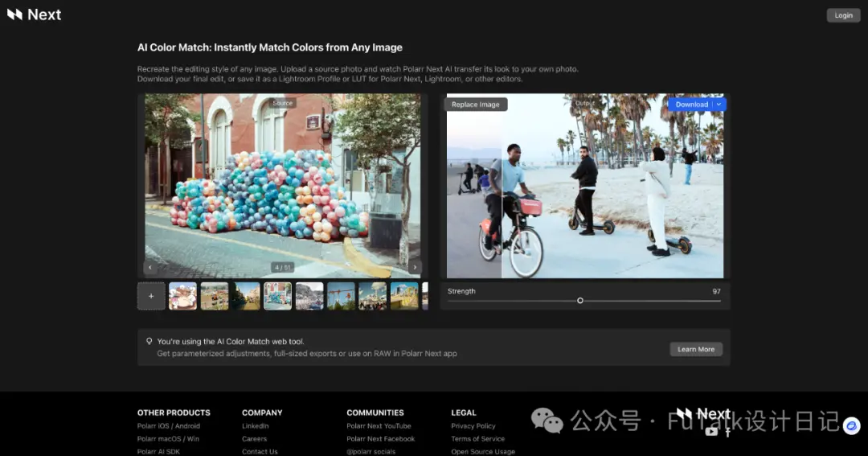Open Polarr macOS / Win link
Viewport: 868px width, 456px height.
pos(168,439)
